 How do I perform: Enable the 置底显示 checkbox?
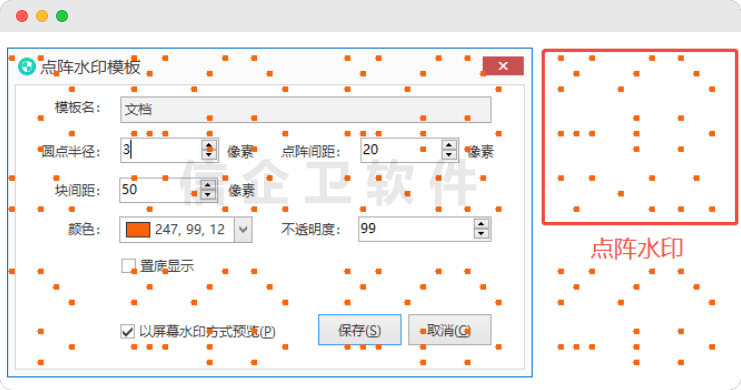click(128, 266)
